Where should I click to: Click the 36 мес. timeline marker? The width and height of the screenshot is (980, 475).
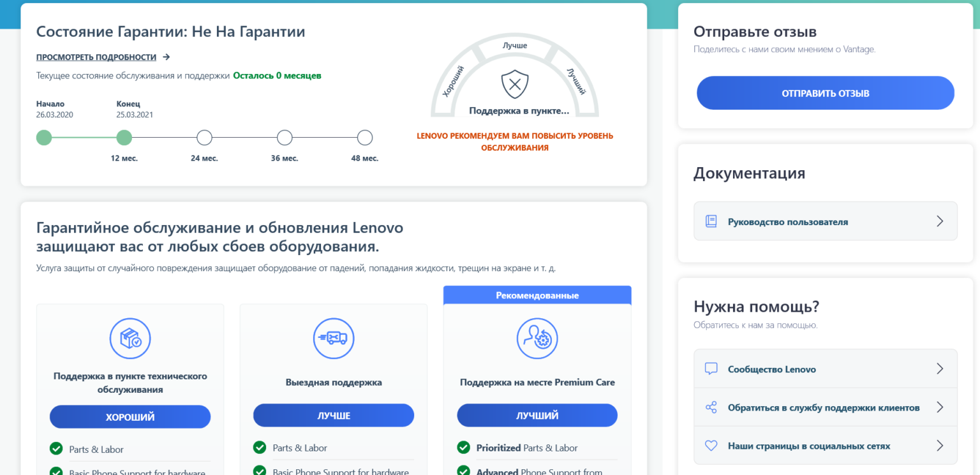click(285, 138)
